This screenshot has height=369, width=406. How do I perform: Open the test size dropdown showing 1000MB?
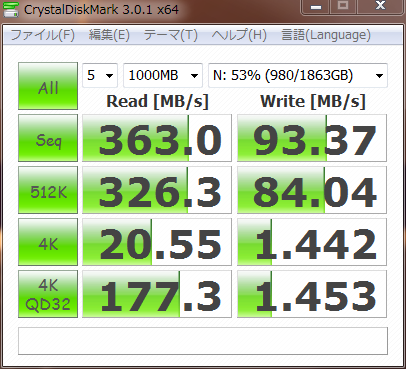[163, 75]
